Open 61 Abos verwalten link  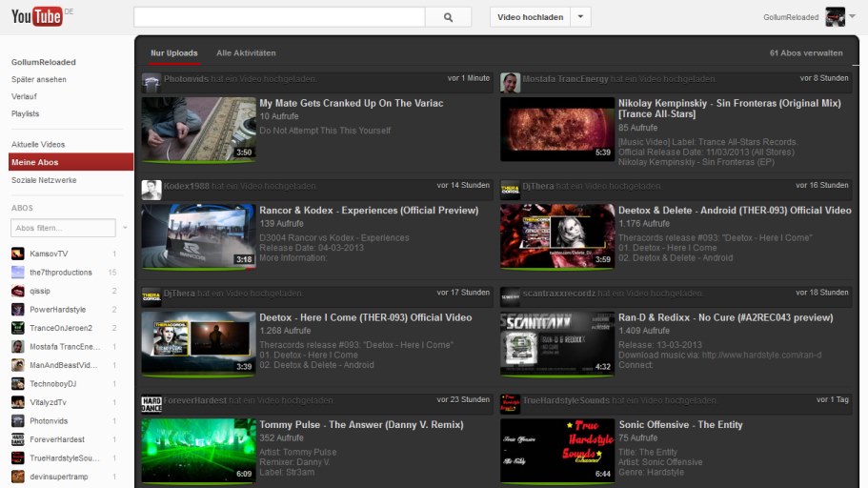point(806,53)
